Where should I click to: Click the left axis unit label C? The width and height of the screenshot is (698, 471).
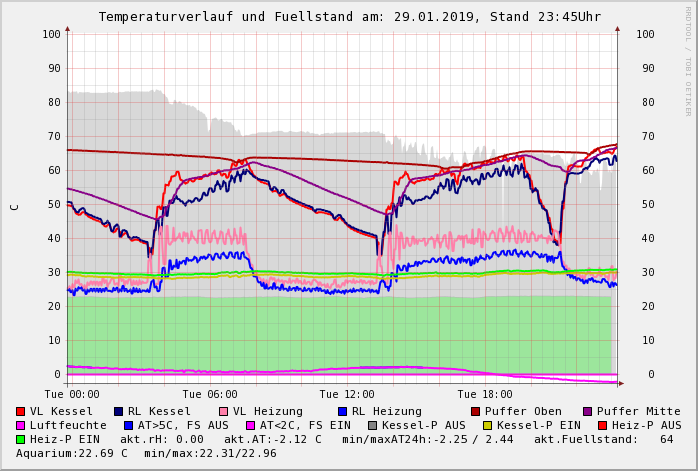pos(14,206)
